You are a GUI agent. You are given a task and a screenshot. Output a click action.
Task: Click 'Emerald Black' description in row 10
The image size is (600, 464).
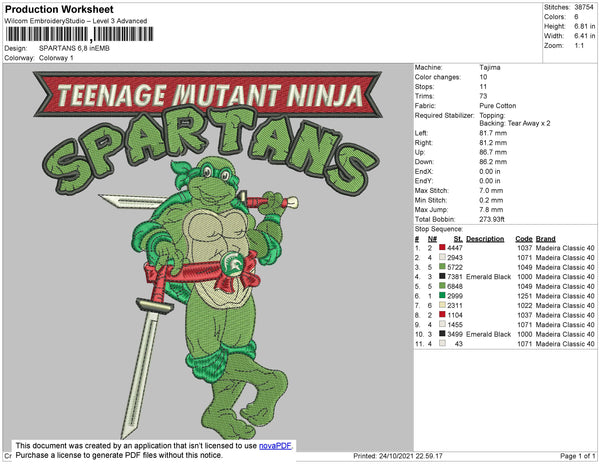pos(489,334)
